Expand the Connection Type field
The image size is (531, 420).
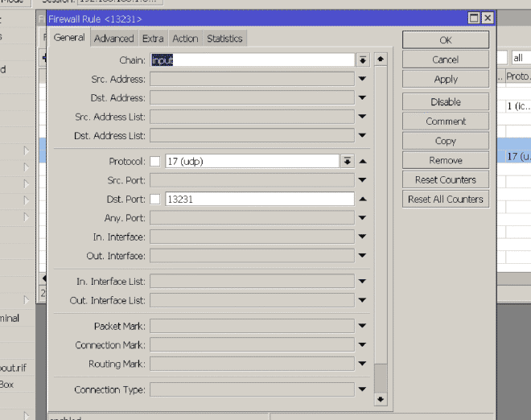[362, 389]
